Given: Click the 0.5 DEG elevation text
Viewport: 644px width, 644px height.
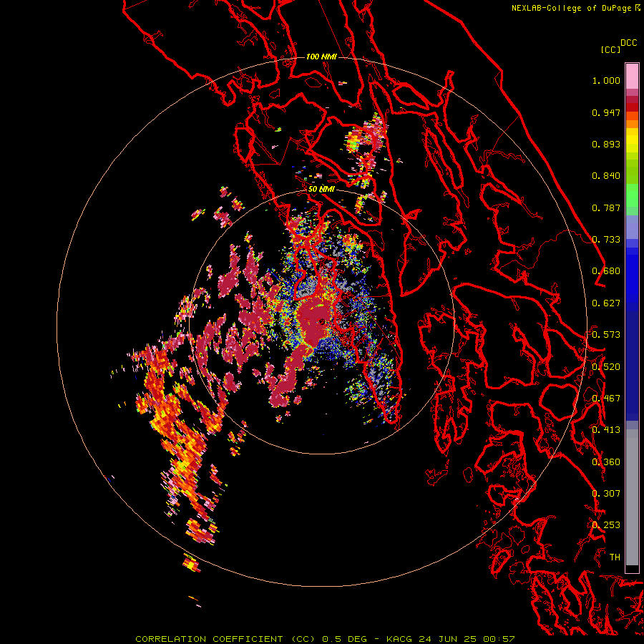Looking at the screenshot, I should click(344, 639).
